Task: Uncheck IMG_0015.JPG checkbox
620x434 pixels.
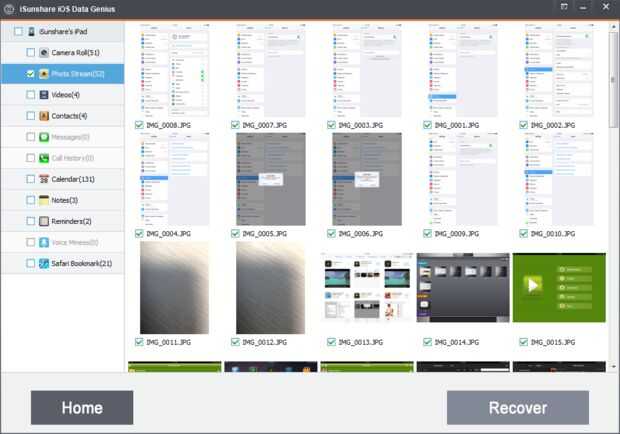Action: click(x=524, y=342)
